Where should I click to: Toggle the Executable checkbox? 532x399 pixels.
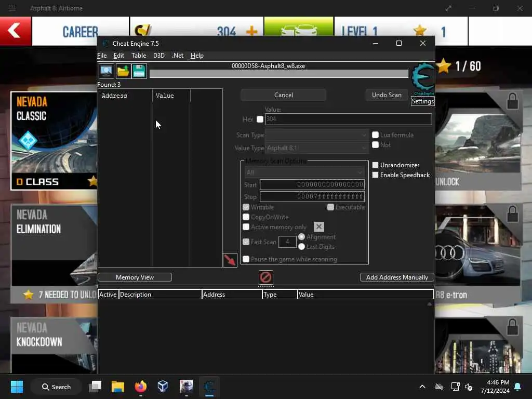pyautogui.click(x=330, y=207)
